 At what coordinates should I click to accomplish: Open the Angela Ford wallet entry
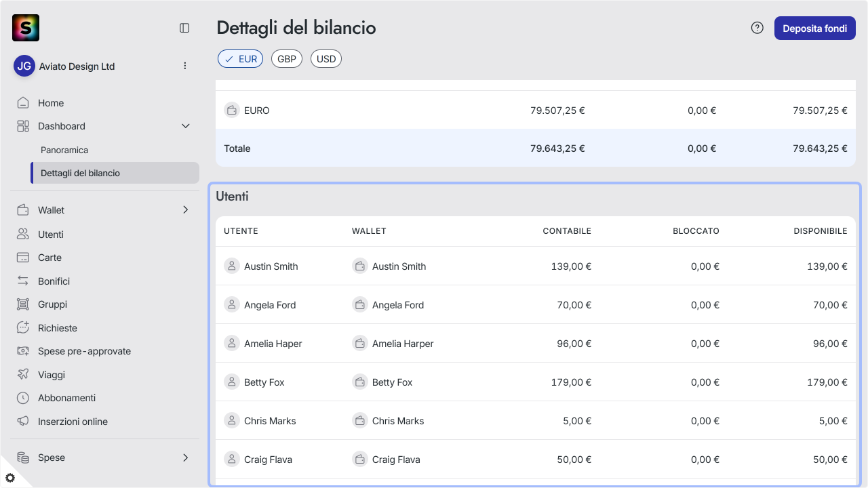click(398, 305)
